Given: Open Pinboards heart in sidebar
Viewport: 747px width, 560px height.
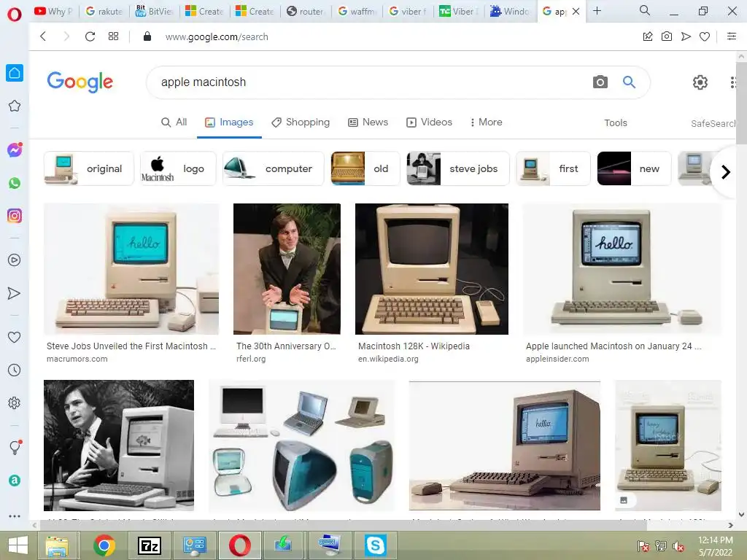Looking at the screenshot, I should [15, 337].
